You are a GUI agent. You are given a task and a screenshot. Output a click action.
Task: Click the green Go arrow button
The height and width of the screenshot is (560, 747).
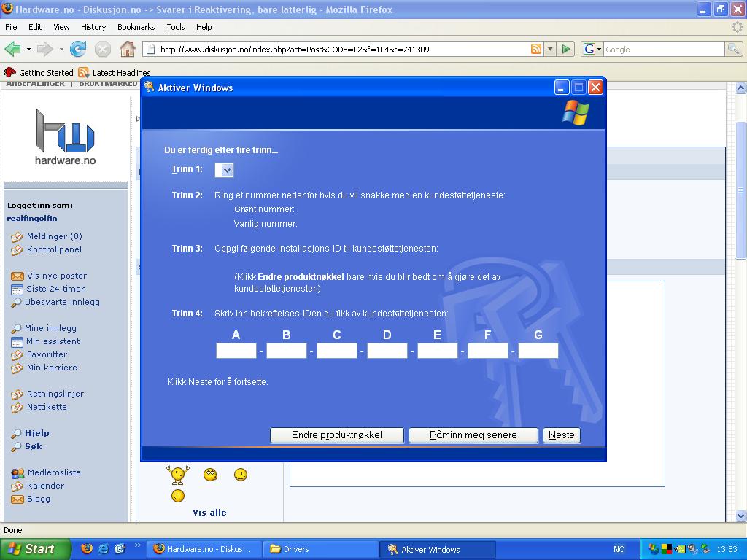(566, 49)
